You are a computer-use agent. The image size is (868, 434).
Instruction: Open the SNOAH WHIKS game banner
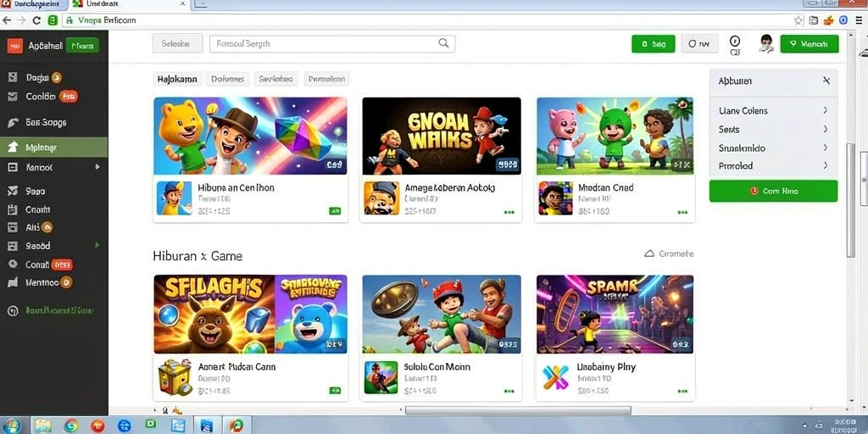coord(441,136)
